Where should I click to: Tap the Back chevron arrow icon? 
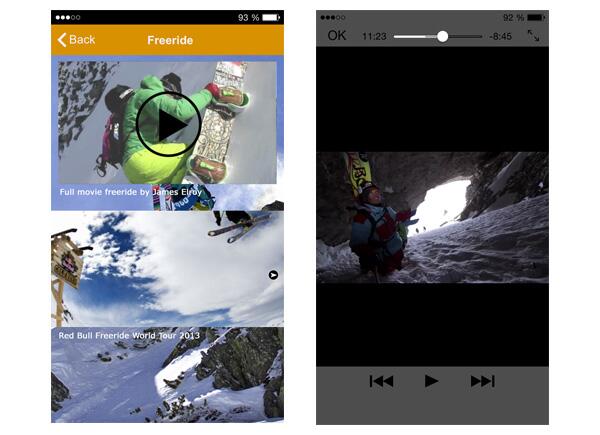62,40
